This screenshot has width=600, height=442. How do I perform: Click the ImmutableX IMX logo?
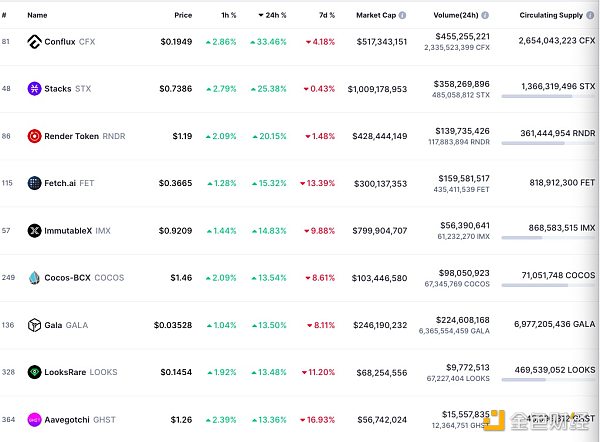pos(35,230)
